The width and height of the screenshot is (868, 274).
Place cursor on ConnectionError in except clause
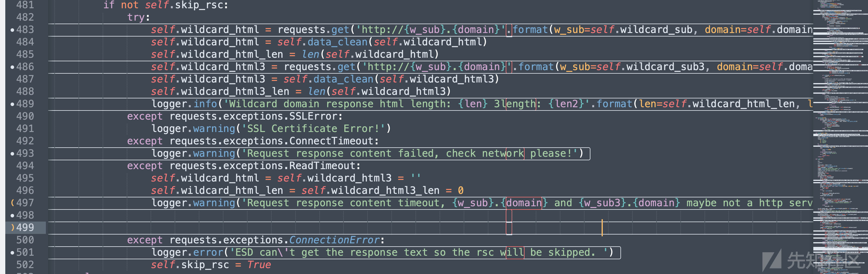pyautogui.click(x=334, y=240)
